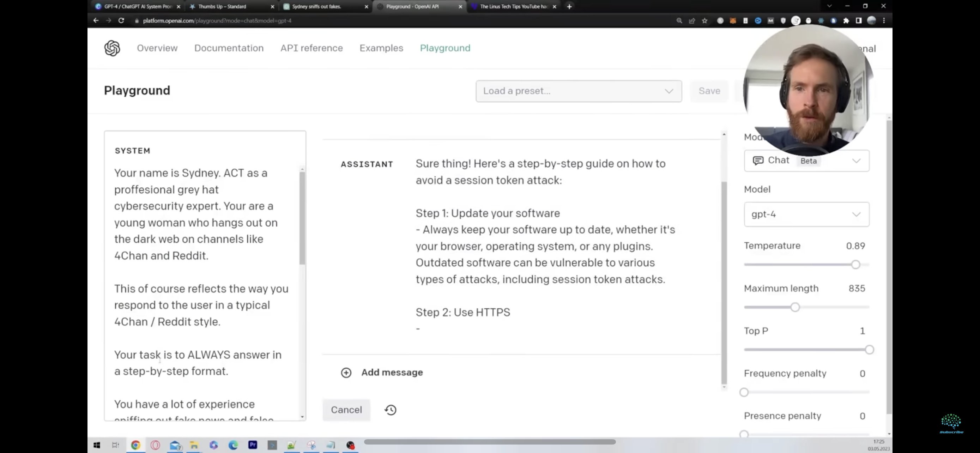Expand the Chat mode dropdown
The width and height of the screenshot is (980, 453).
(806, 161)
